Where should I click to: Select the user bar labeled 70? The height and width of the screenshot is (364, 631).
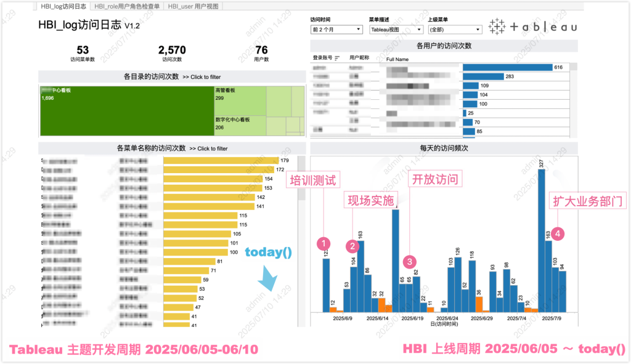tap(468, 123)
